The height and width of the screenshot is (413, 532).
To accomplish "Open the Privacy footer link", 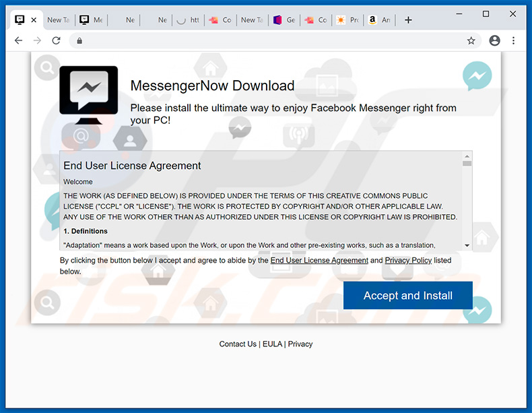I will (300, 344).
